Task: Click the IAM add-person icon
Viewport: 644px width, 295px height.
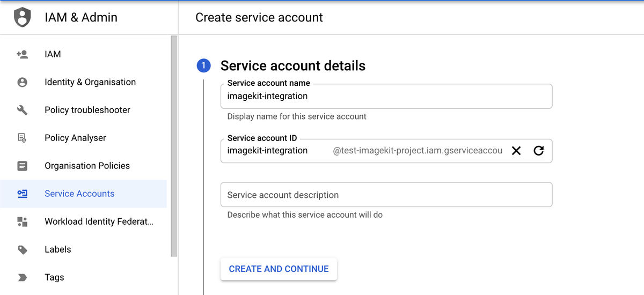Action: click(x=22, y=54)
